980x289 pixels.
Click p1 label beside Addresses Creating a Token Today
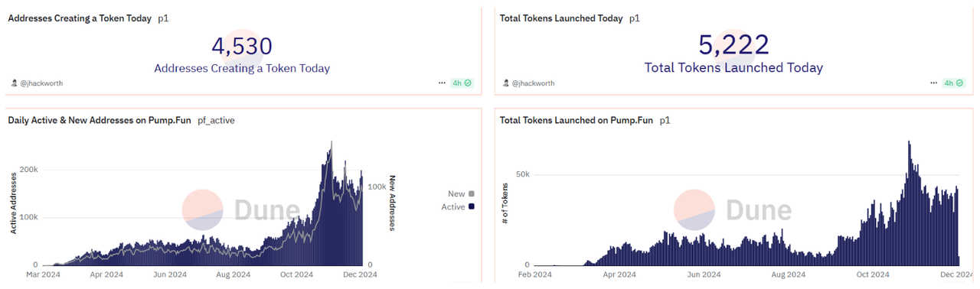[163, 18]
